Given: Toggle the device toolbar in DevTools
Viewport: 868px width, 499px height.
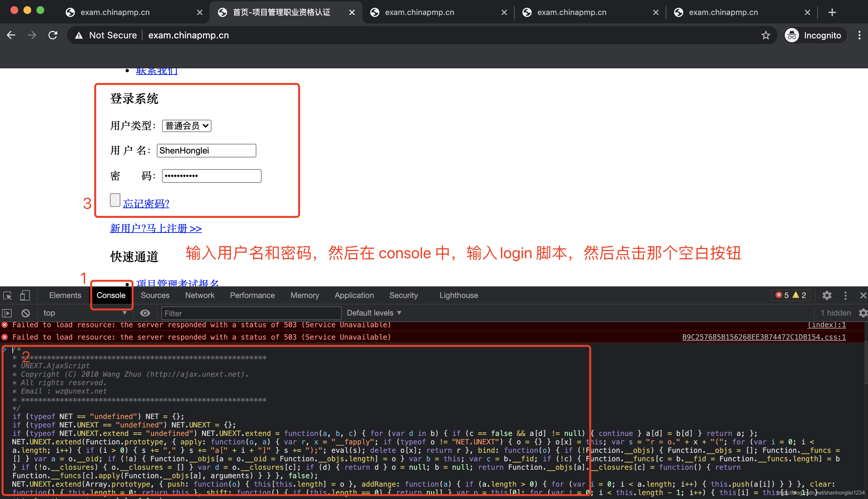Looking at the screenshot, I should (25, 295).
